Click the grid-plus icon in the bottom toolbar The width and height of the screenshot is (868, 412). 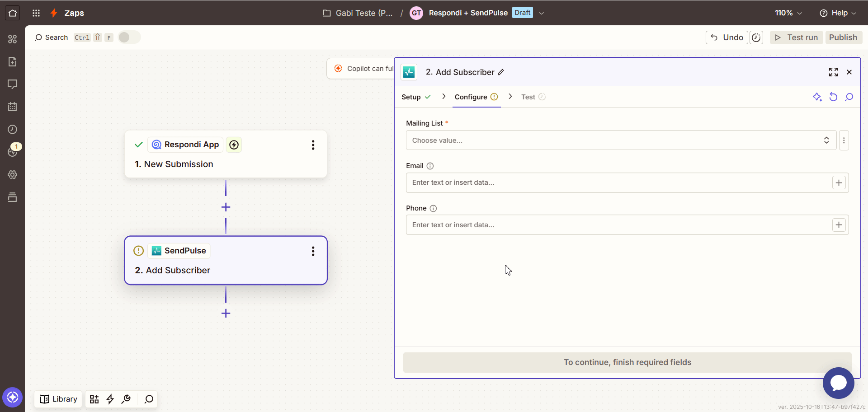tap(94, 399)
